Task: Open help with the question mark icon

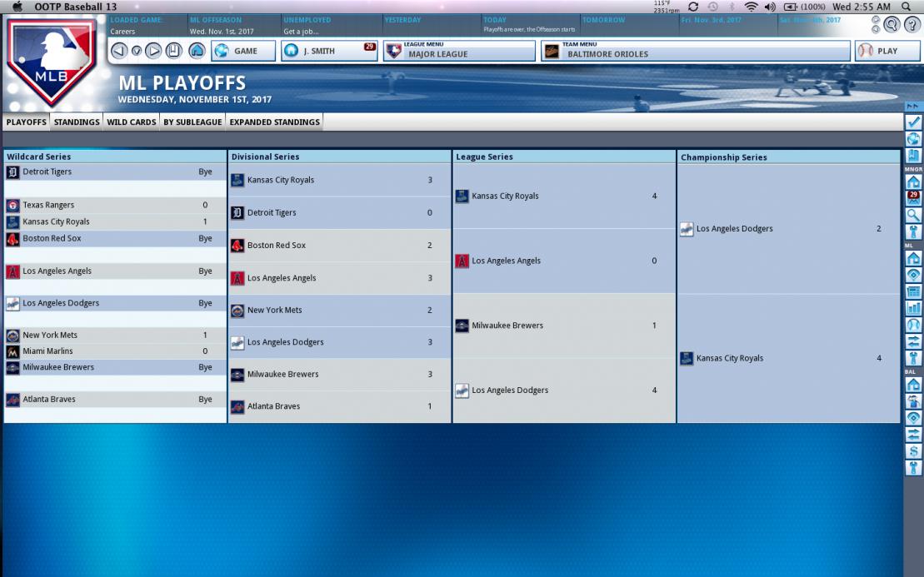Action: click(x=912, y=24)
